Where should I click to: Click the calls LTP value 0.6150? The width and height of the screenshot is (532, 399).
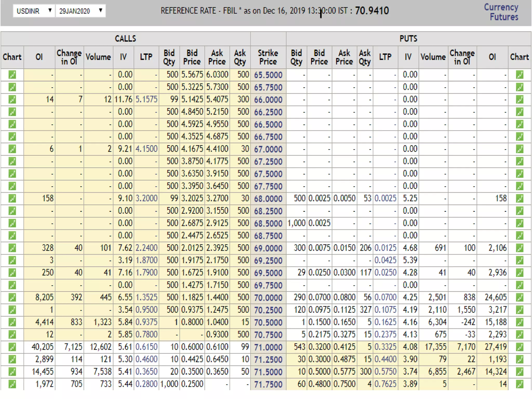[x=147, y=347]
